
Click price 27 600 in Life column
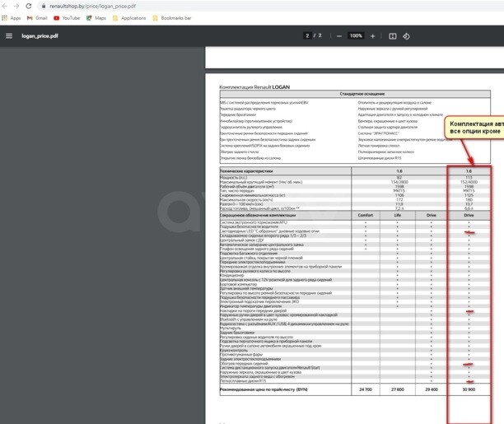(x=398, y=389)
